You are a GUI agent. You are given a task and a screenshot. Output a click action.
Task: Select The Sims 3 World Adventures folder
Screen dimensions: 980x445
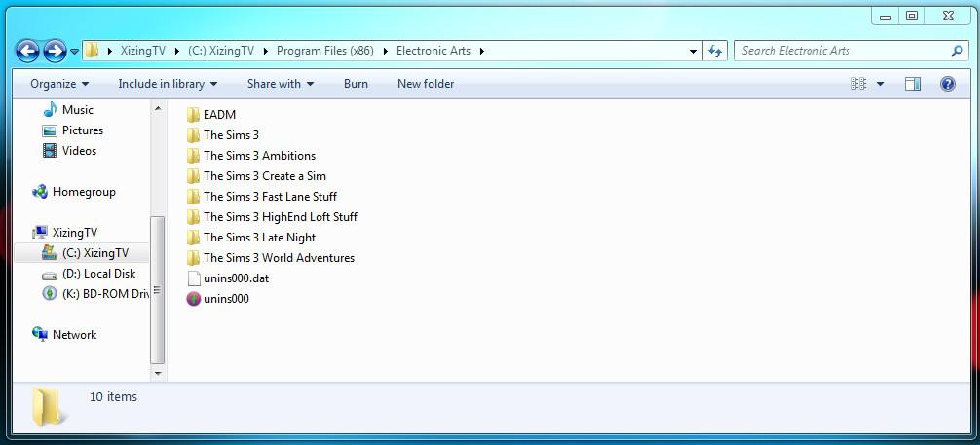(x=279, y=258)
